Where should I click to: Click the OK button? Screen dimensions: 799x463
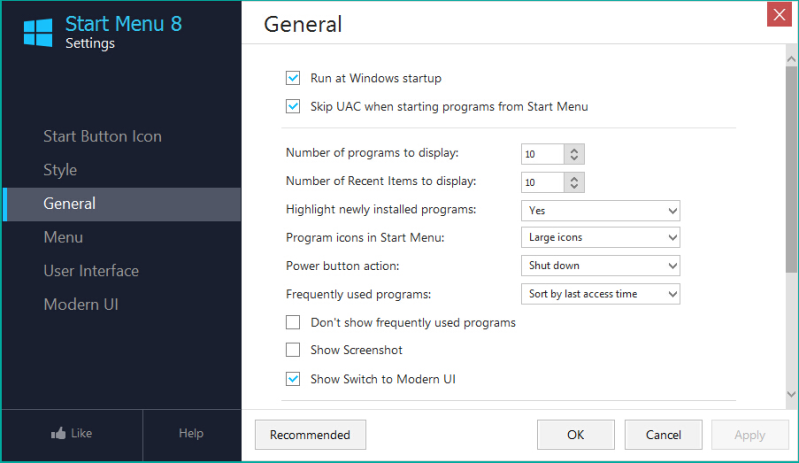click(x=575, y=435)
